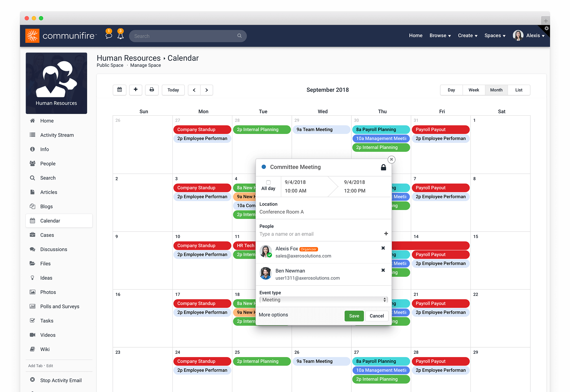Go to next month arrow

point(207,90)
